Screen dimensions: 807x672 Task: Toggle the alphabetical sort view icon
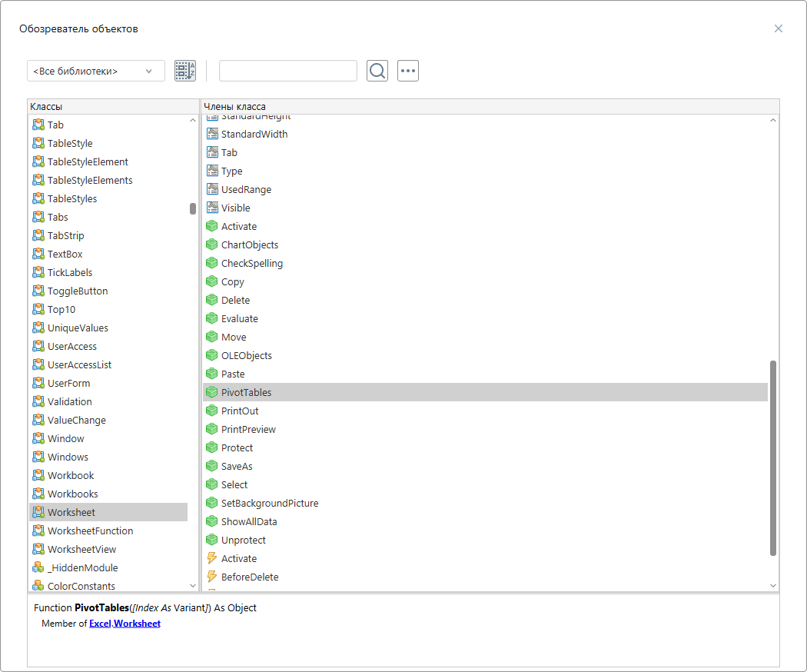(x=185, y=71)
